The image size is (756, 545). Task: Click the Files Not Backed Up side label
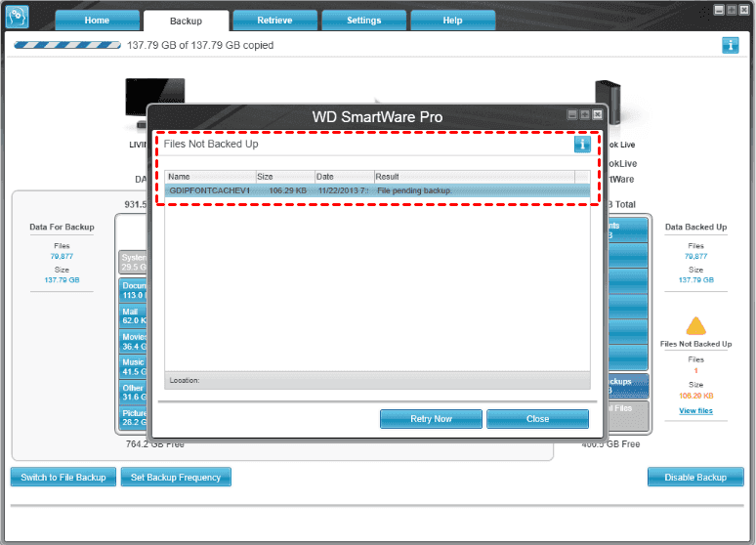coord(695,344)
